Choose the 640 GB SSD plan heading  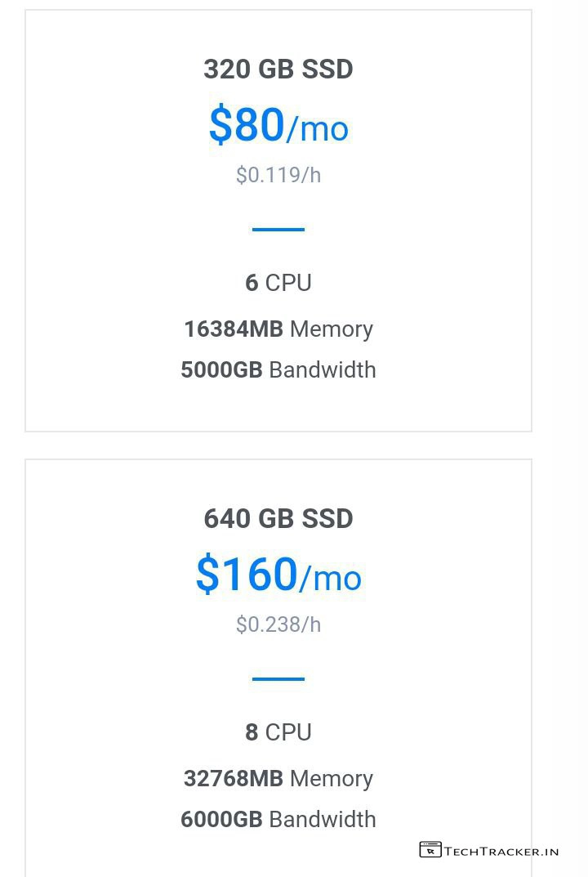[278, 519]
